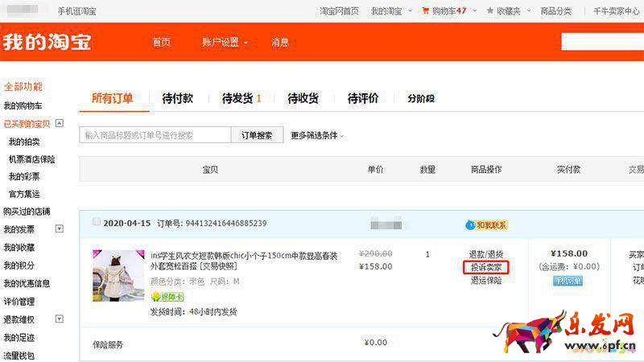Click the favorites star icon
The image size is (644, 362).
[490, 11]
